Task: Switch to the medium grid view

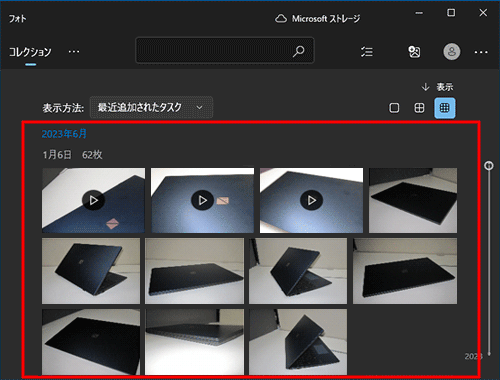Action: click(x=419, y=108)
